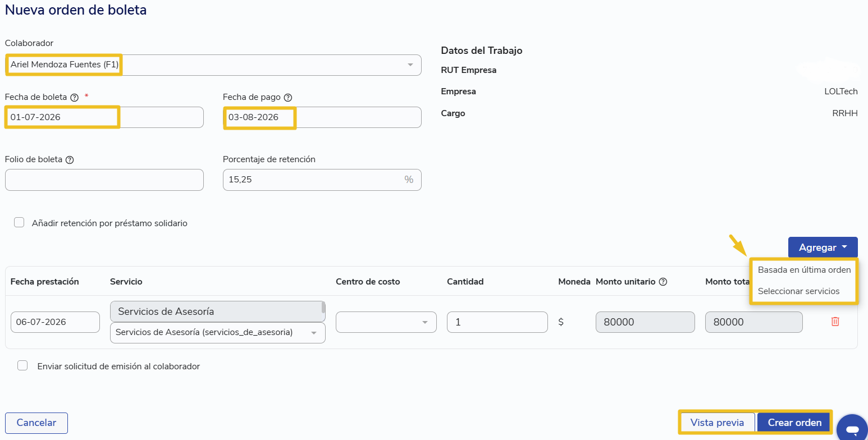Click the gray Servicios de Asesoría box
Screen dimensions: 868x440
(218, 311)
